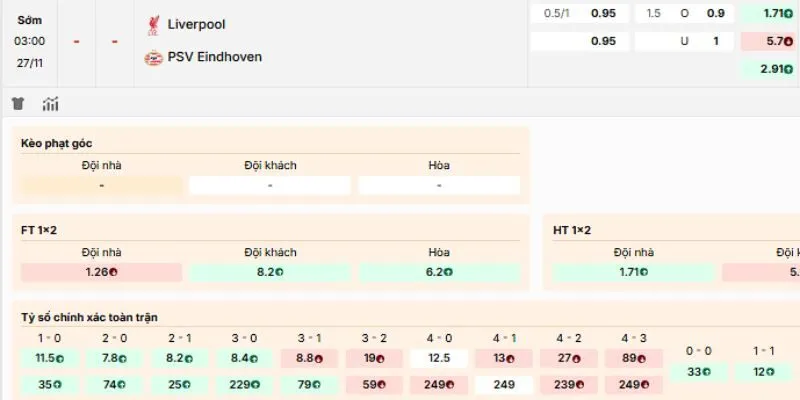Click the Tỷ số chính xác toàn trận heading
The image size is (800, 400).
point(89,317)
